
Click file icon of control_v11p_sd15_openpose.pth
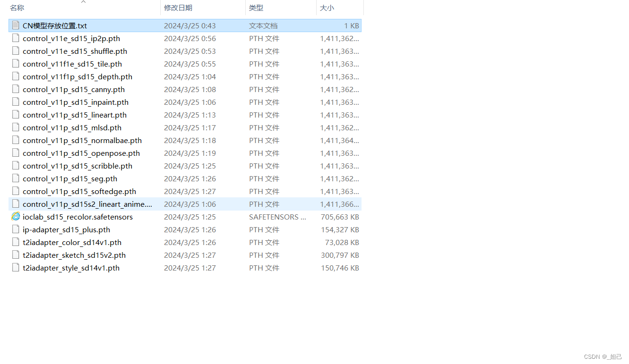pyautogui.click(x=16, y=153)
